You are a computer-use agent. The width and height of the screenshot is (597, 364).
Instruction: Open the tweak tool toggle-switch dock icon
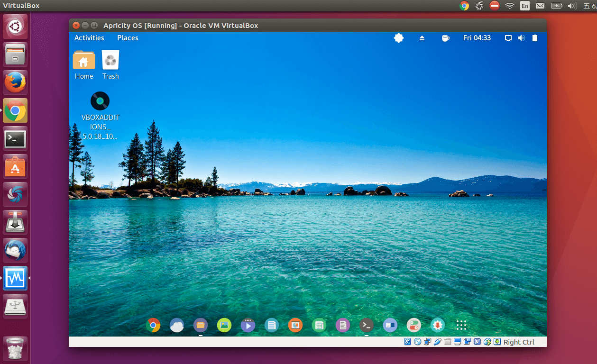(413, 325)
